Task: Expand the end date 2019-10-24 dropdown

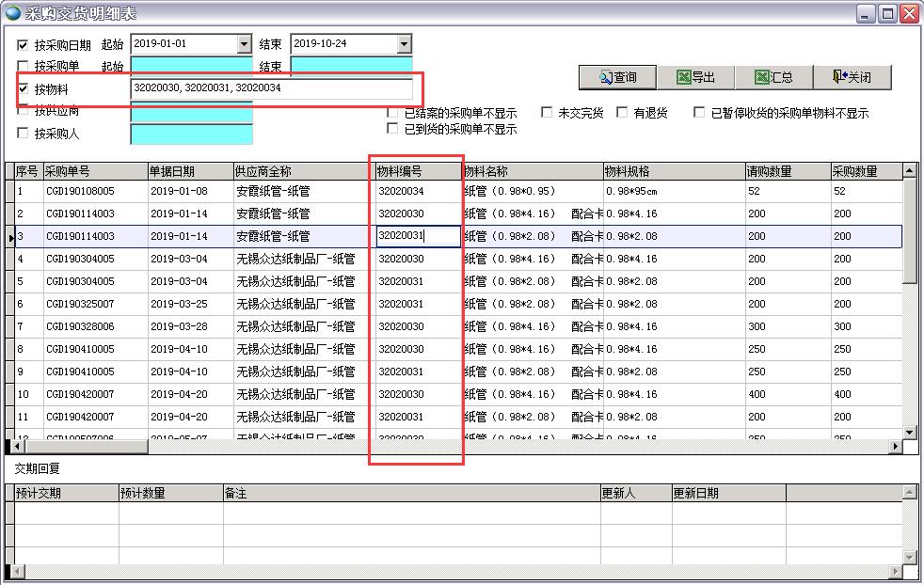Action: tap(404, 44)
